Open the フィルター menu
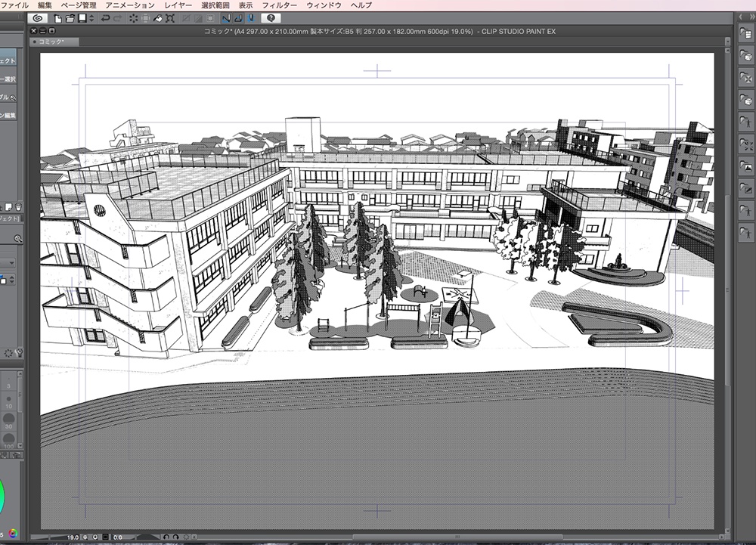The height and width of the screenshot is (545, 756). pos(279,5)
